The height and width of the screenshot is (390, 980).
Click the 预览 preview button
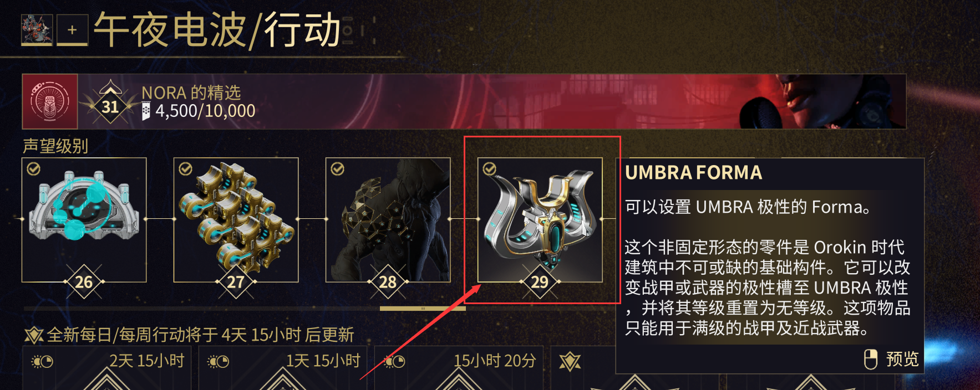891,359
